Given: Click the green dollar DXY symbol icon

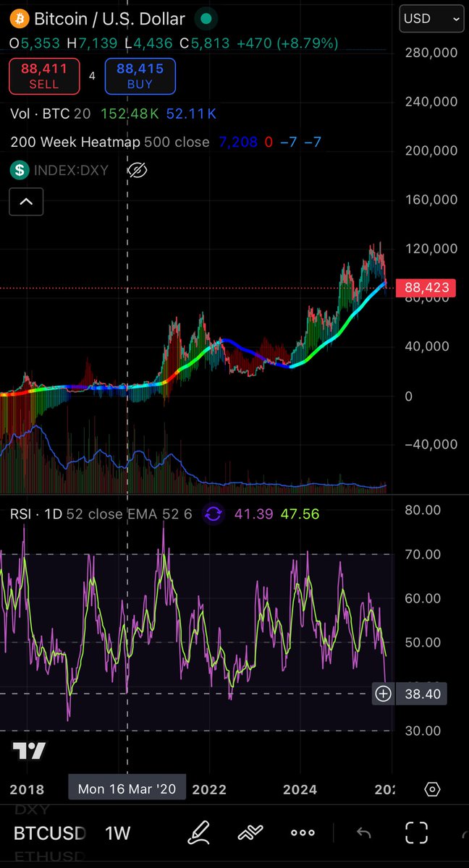Looking at the screenshot, I should (x=20, y=170).
